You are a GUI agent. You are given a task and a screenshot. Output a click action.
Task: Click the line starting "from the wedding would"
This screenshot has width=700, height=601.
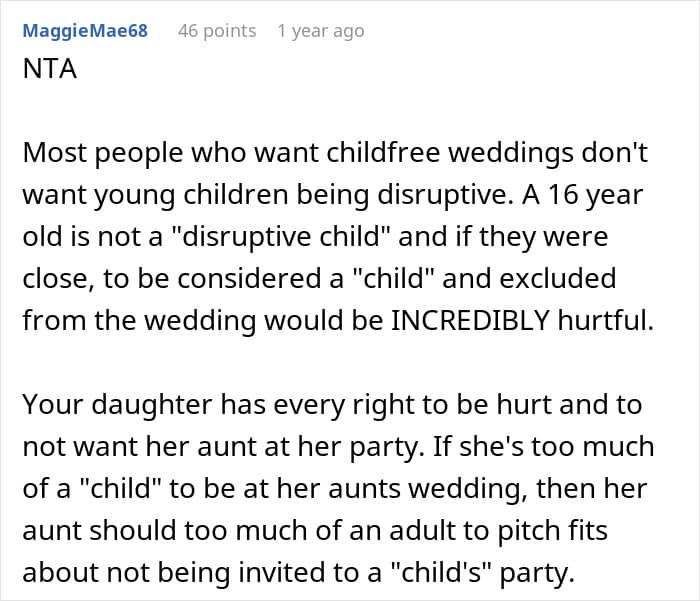pyautogui.click(x=338, y=321)
